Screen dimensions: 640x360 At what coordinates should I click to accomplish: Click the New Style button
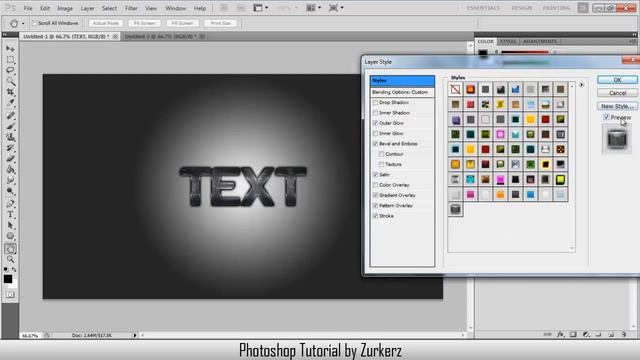(617, 106)
